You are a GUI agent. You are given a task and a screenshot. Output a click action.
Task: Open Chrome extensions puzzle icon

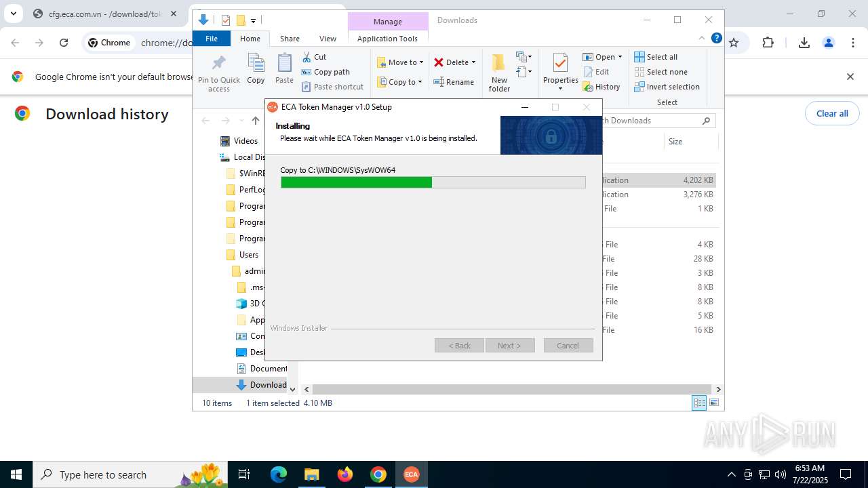pyautogui.click(x=768, y=43)
